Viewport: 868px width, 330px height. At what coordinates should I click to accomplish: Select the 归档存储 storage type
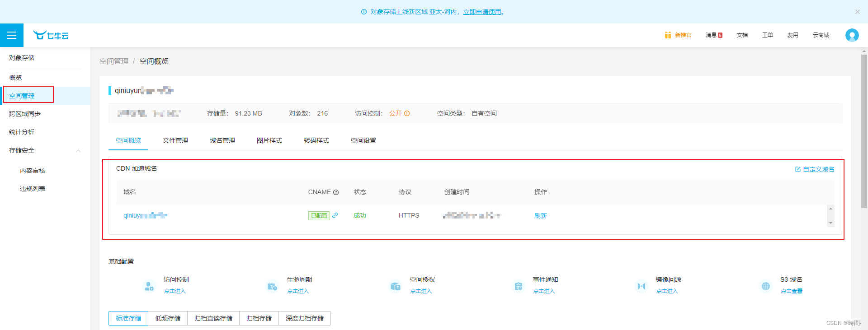259,318
